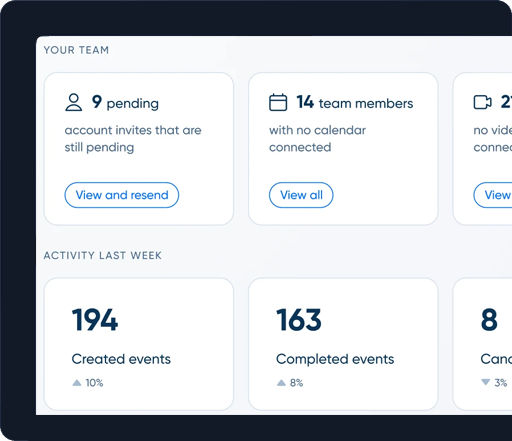The image size is (512, 441).
Task: Click the ACTIVITY LAST WEEK heading
Action: pos(103,256)
